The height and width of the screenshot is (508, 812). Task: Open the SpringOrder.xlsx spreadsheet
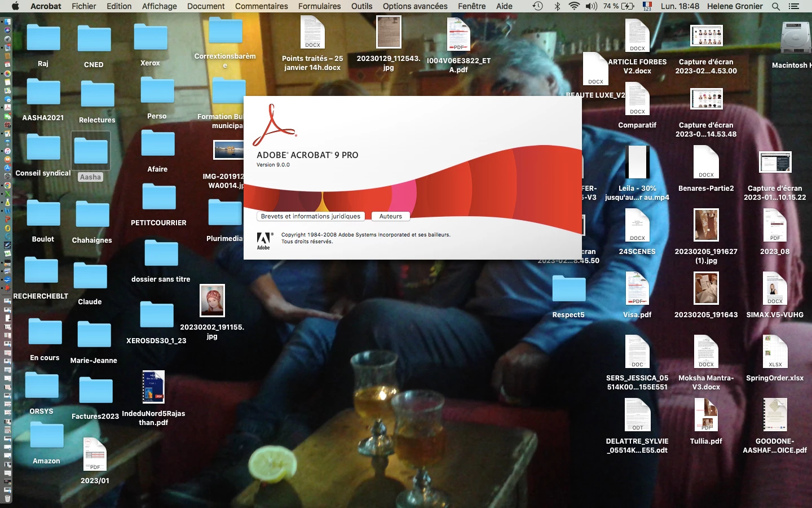(x=775, y=352)
